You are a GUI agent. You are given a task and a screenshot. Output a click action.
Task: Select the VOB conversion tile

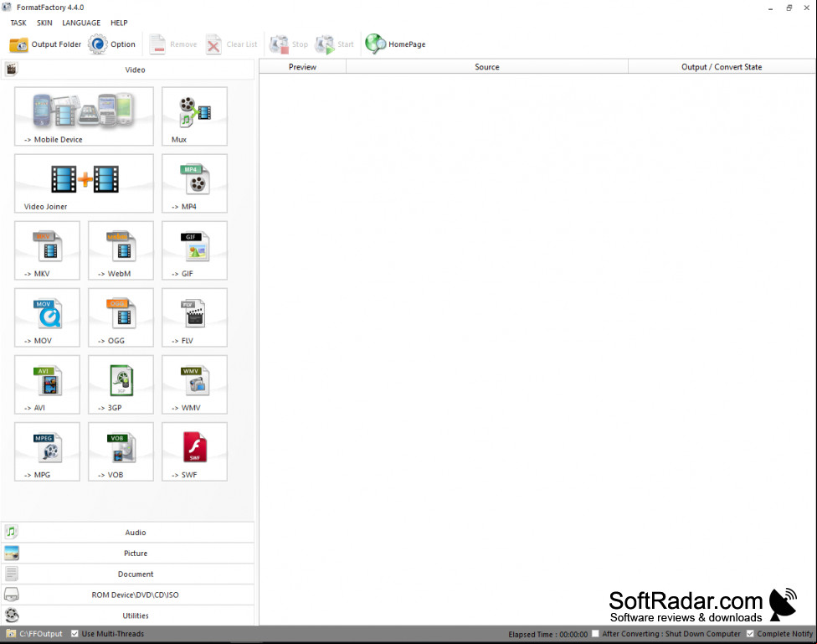pyautogui.click(x=121, y=451)
